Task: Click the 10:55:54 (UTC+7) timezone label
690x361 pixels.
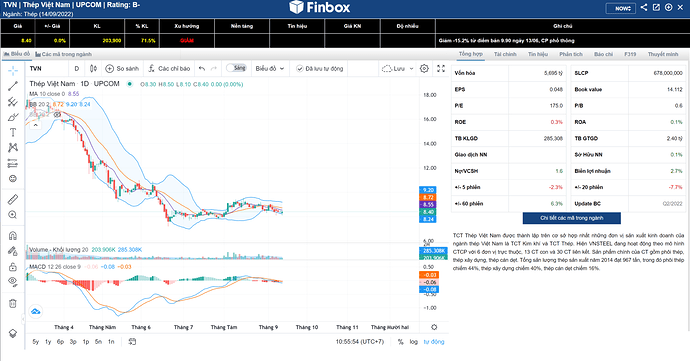Action: click(360, 342)
